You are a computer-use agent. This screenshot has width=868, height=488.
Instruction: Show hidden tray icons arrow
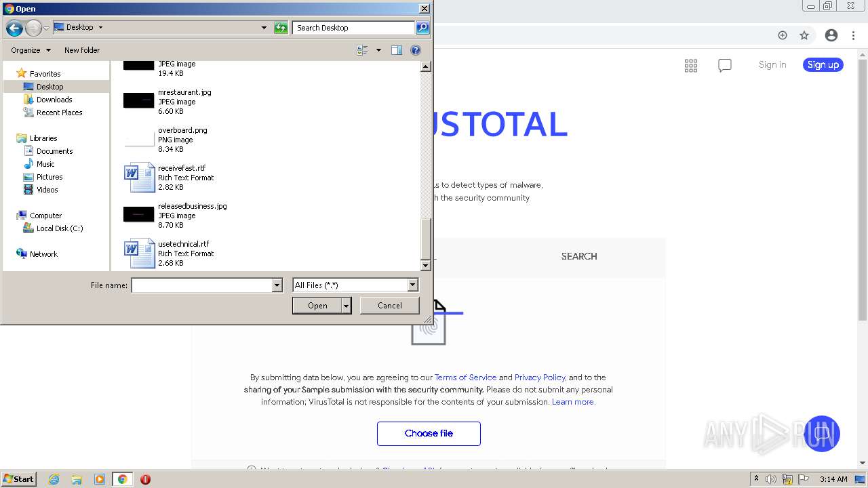tap(756, 479)
